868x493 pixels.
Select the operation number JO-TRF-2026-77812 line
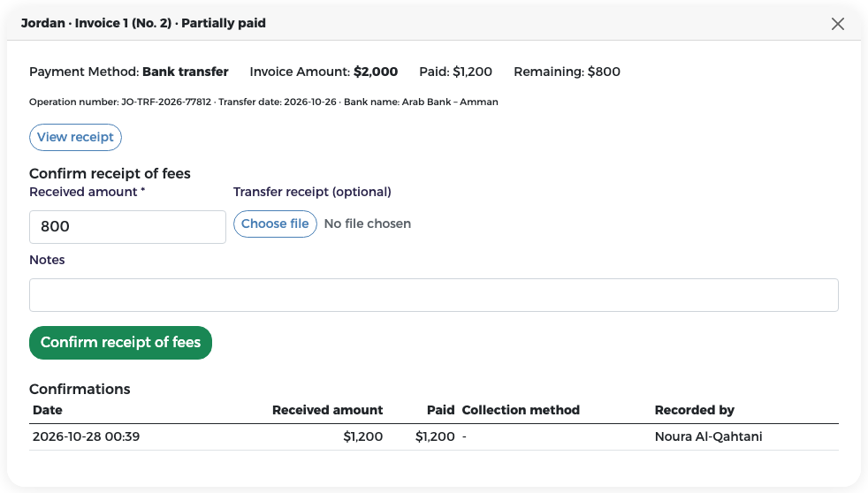click(263, 102)
